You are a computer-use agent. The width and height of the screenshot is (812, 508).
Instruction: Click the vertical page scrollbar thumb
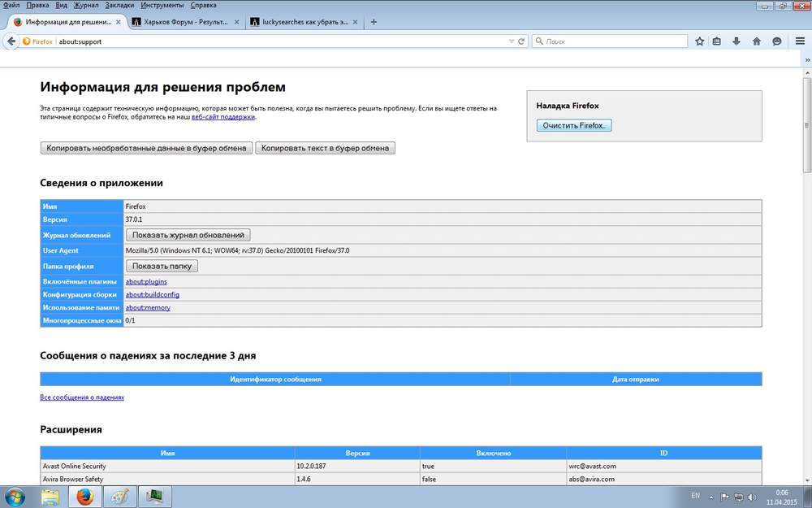tap(807, 125)
